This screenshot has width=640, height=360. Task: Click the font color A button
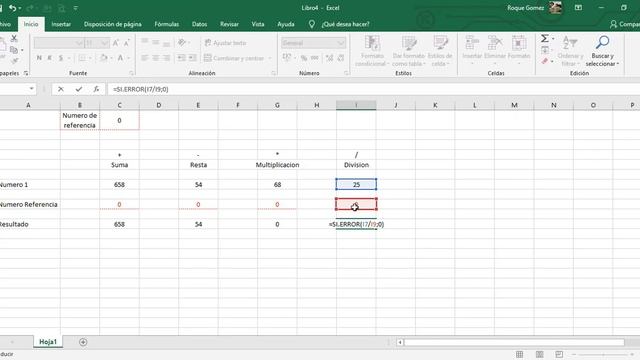click(x=120, y=58)
